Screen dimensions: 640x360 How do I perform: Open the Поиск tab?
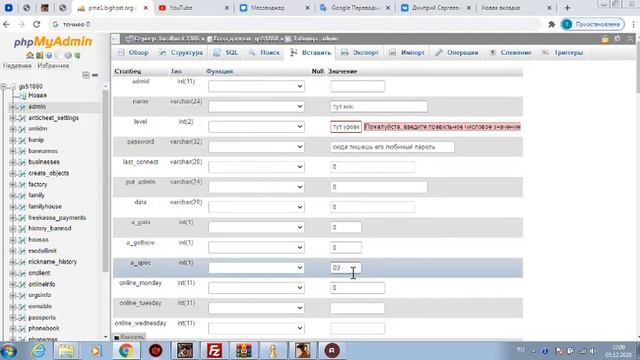click(264, 53)
